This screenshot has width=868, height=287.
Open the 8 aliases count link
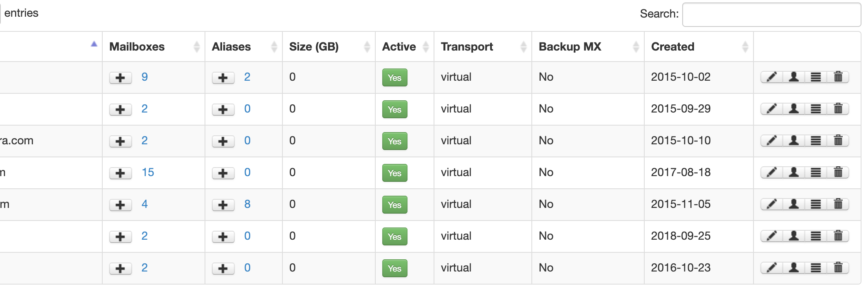tap(247, 204)
